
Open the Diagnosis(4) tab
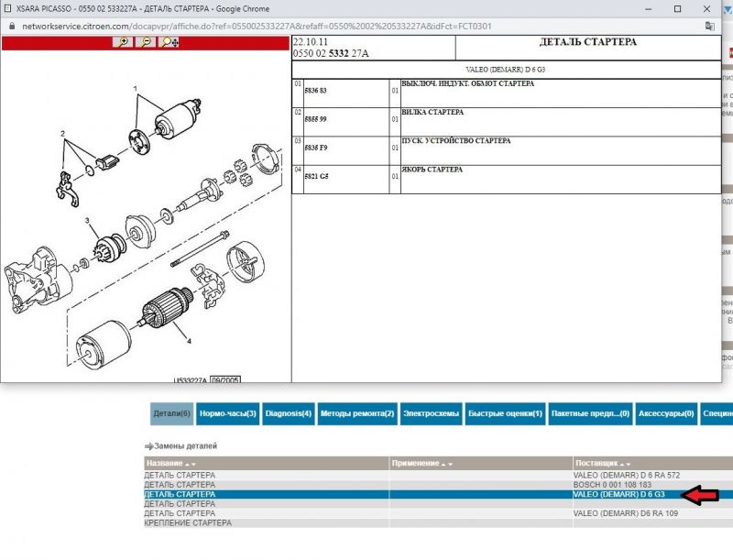pos(288,414)
